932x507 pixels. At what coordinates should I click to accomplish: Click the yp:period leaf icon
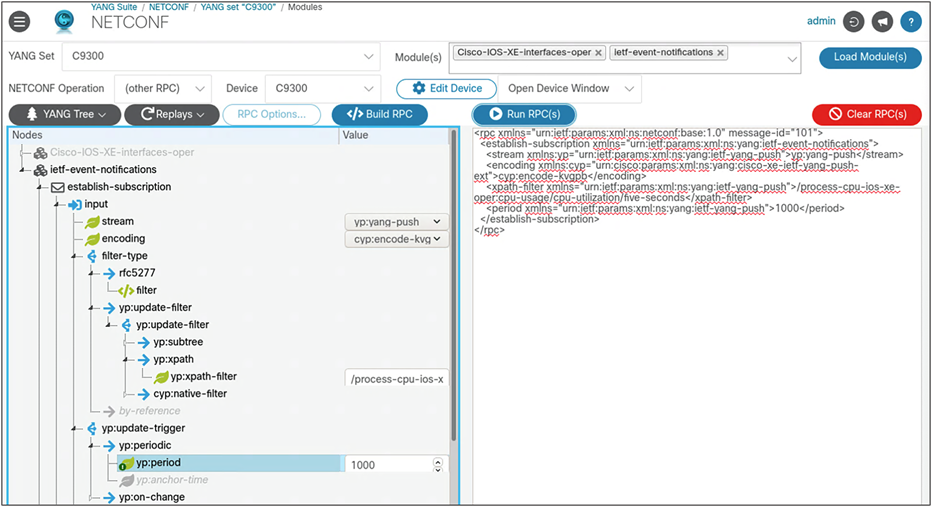[127, 463]
